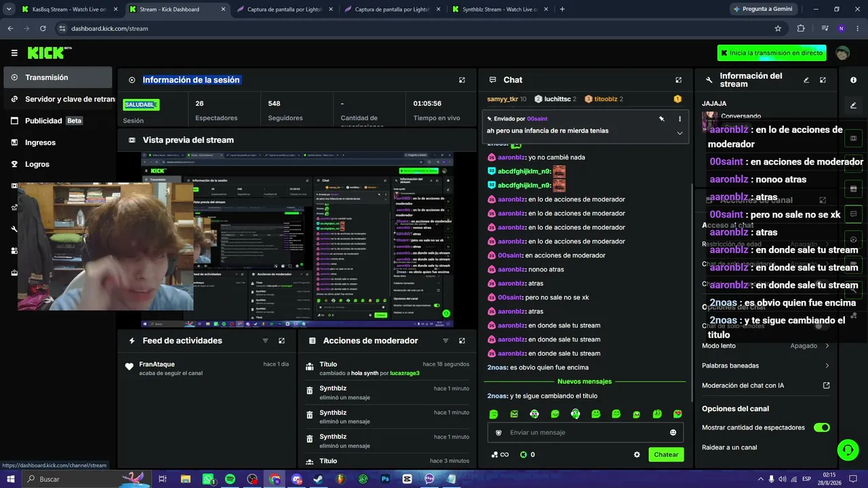
Task: Click the stream preview thumbnail
Action: pyautogui.click(x=297, y=239)
